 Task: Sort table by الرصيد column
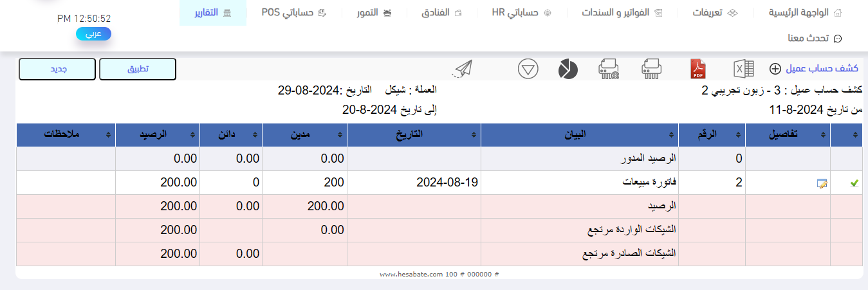(158, 134)
